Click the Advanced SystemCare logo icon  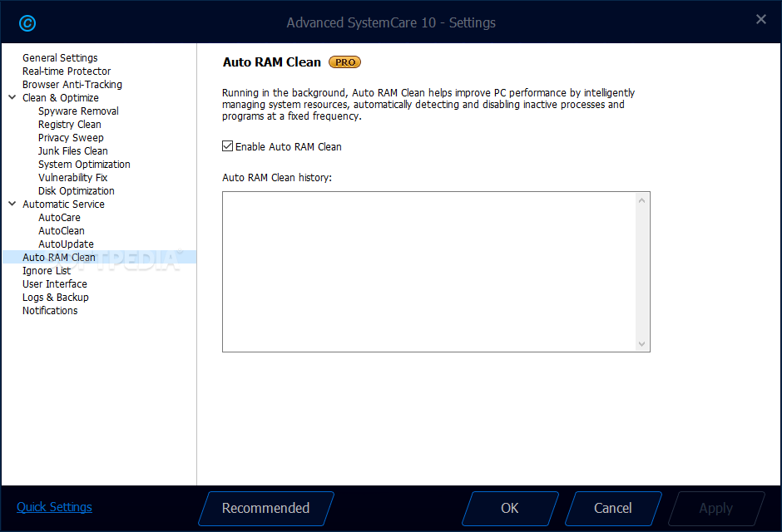[27, 23]
